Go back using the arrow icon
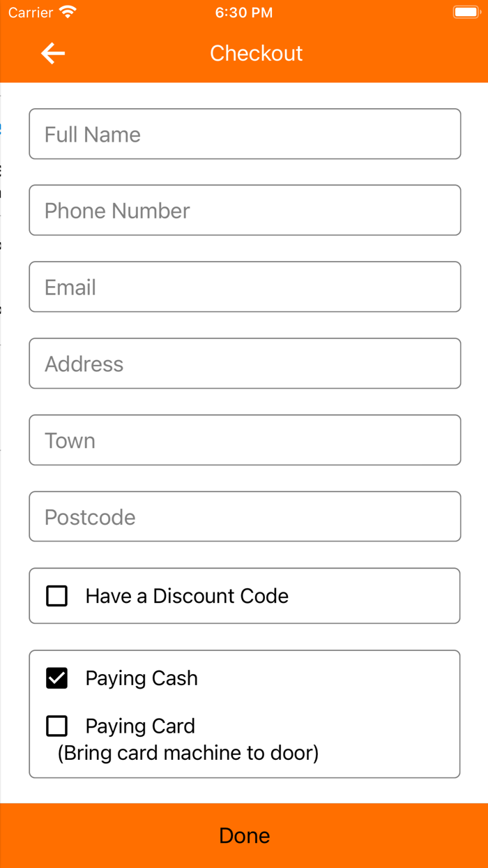 [53, 53]
